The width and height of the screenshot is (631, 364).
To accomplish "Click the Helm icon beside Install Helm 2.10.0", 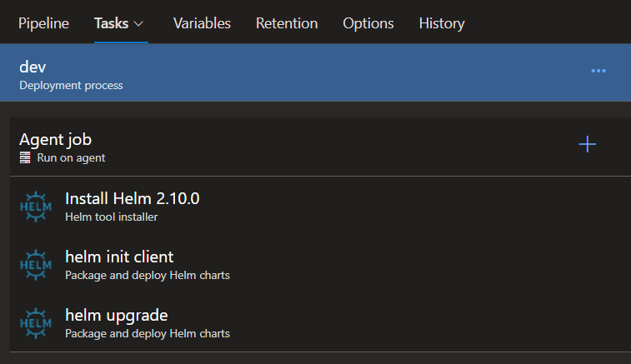I will click(x=36, y=207).
